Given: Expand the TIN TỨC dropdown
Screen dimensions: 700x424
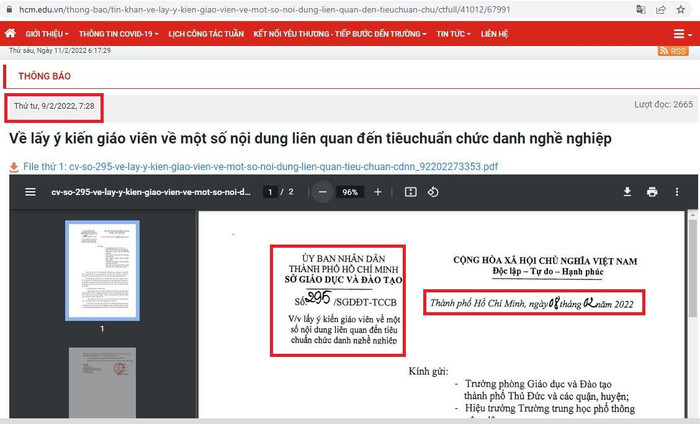Looking at the screenshot, I should (454, 34).
